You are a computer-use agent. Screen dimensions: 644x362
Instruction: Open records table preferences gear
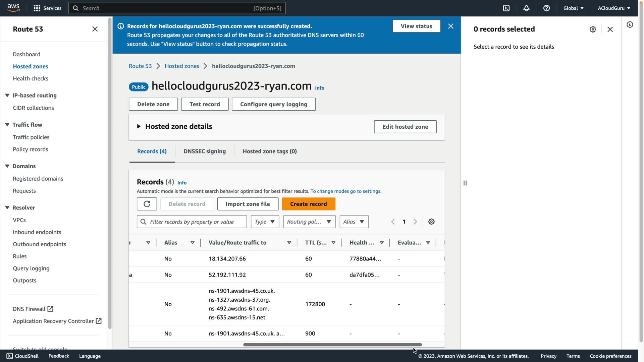(x=431, y=222)
